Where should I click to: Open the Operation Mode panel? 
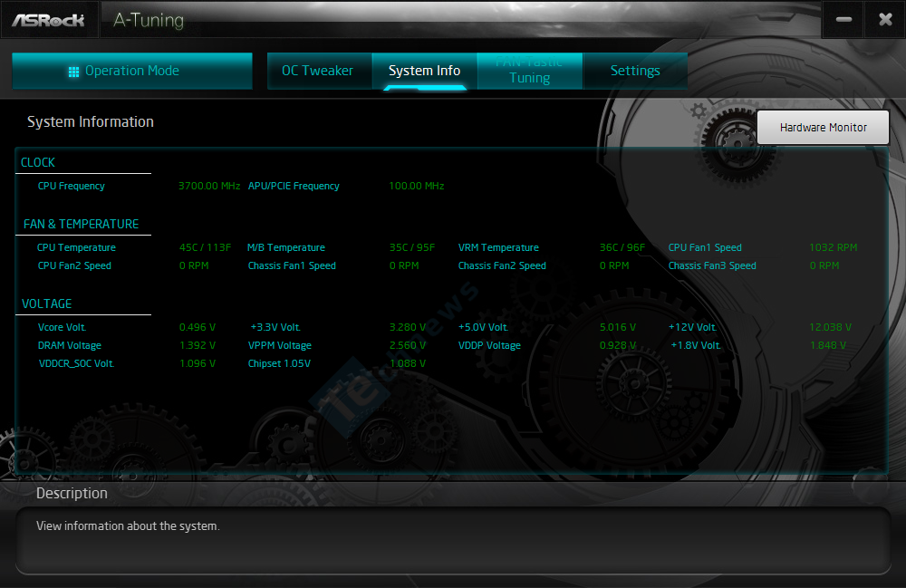point(132,71)
